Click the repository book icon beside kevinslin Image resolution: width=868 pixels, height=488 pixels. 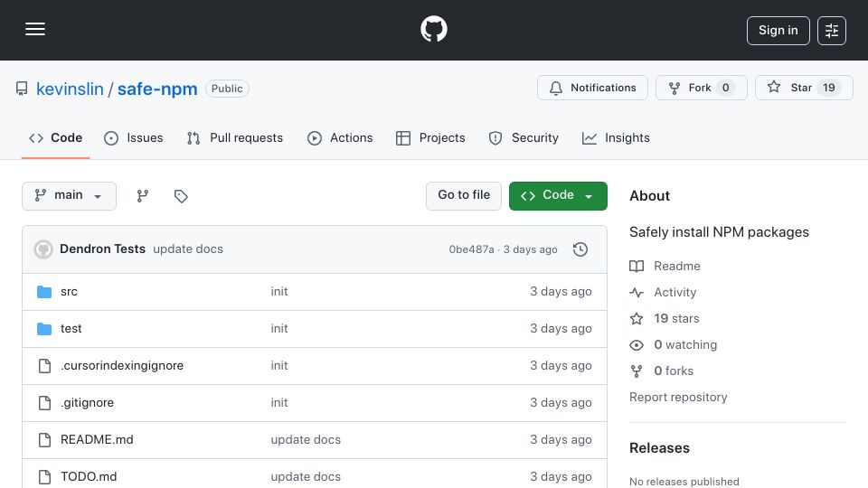(22, 89)
